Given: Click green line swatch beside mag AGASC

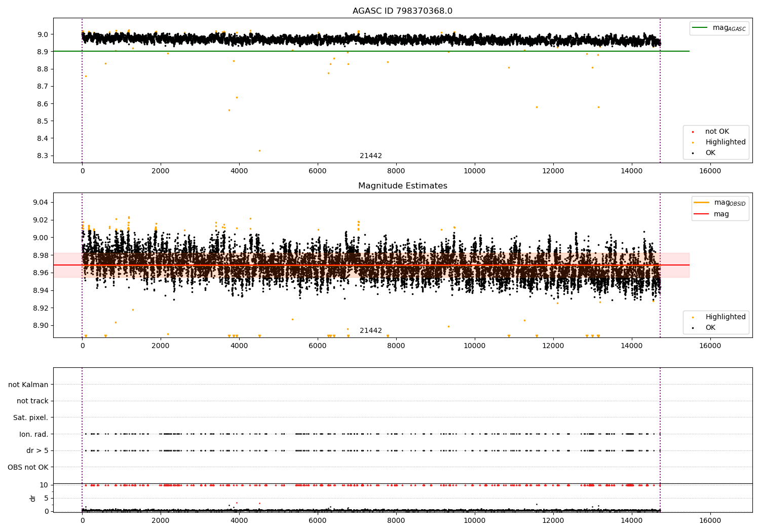Looking at the screenshot, I should [x=700, y=28].
